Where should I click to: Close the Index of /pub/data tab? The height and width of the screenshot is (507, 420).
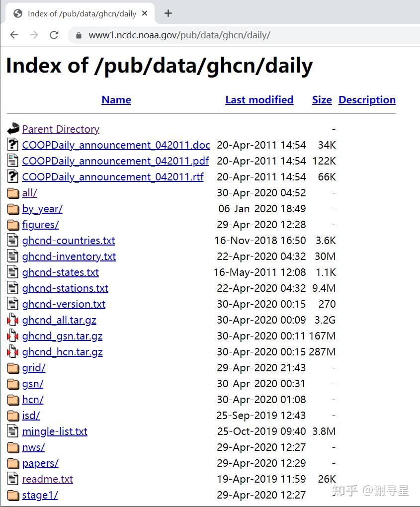pos(145,13)
